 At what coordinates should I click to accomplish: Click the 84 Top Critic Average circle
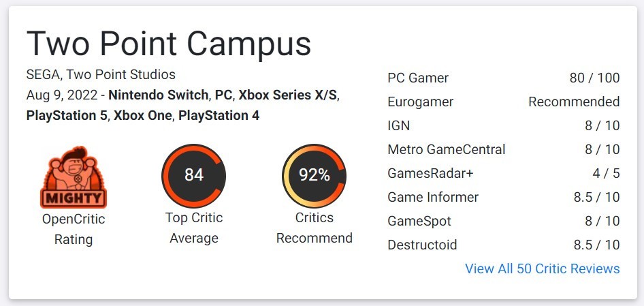(x=194, y=176)
